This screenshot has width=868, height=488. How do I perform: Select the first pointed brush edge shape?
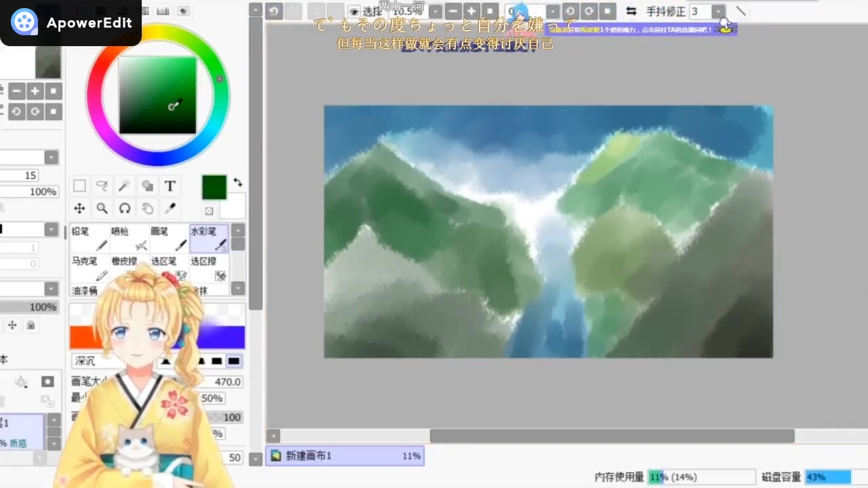pyautogui.click(x=165, y=361)
